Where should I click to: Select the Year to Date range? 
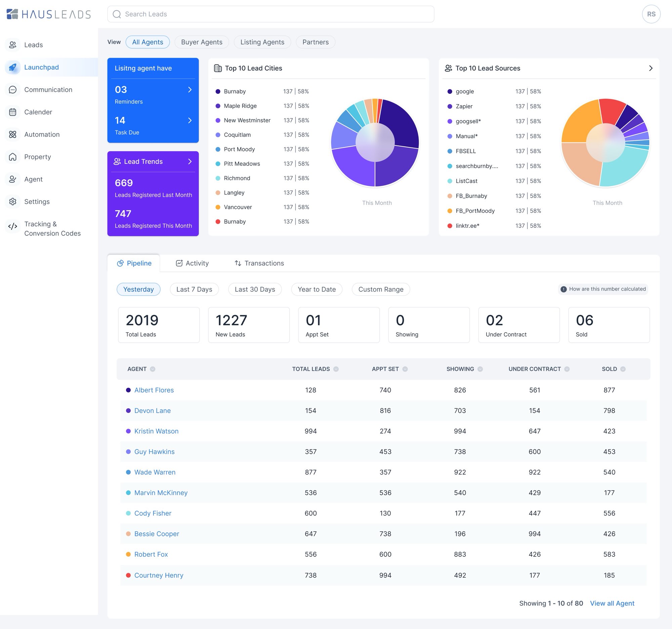pos(317,289)
